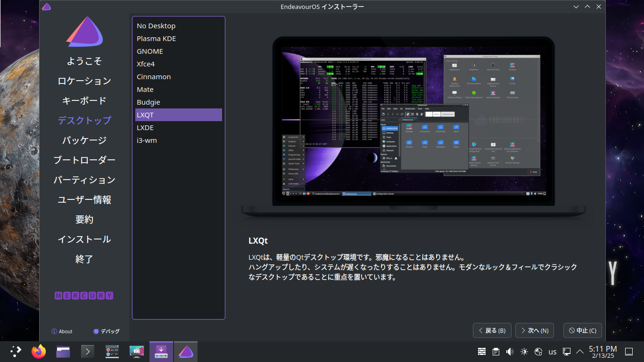
Task: Select 'Xfce4' desktop environment
Action: click(179, 64)
